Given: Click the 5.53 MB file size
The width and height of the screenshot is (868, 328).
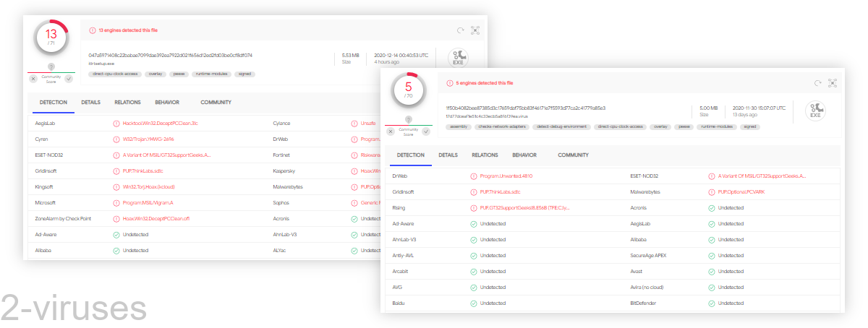Looking at the screenshot, I should pos(351,55).
